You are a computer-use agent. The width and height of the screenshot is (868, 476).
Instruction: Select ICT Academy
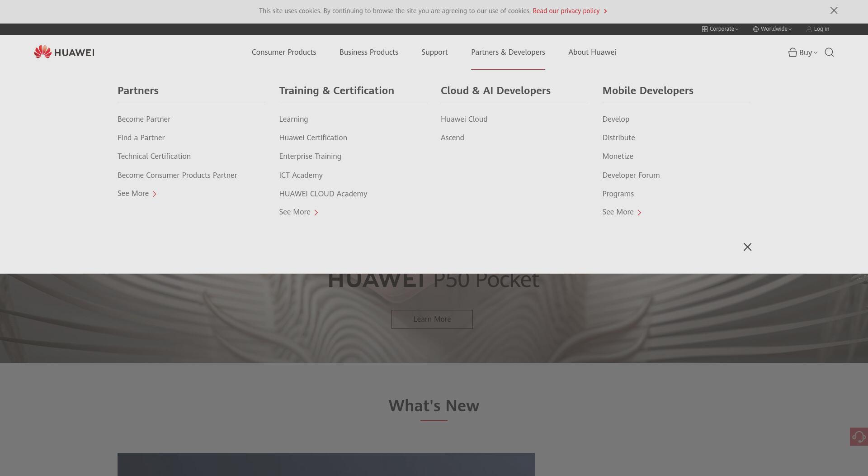(301, 175)
